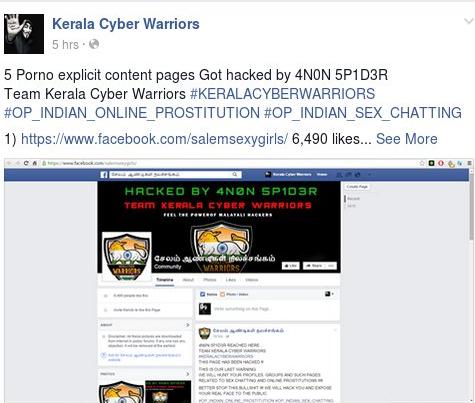
Task: Open the post options chevron at top right
Action: (468, 21)
